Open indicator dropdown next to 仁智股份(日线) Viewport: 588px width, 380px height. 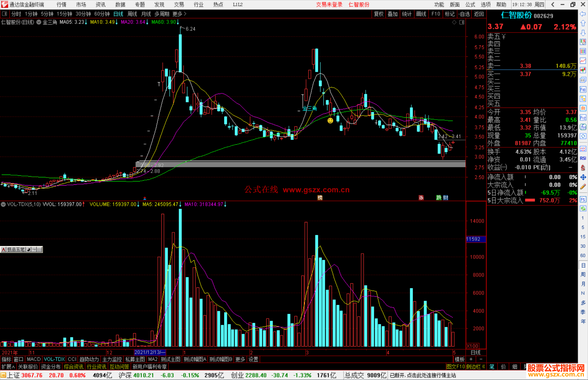(x=39, y=22)
